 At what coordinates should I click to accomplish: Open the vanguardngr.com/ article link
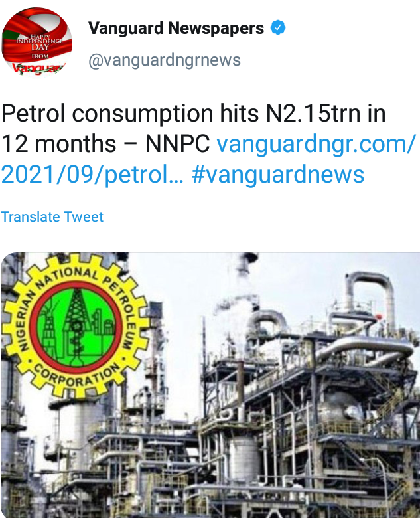point(316,143)
